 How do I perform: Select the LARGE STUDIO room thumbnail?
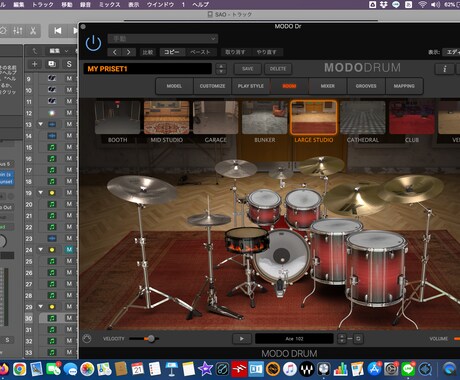[314, 118]
